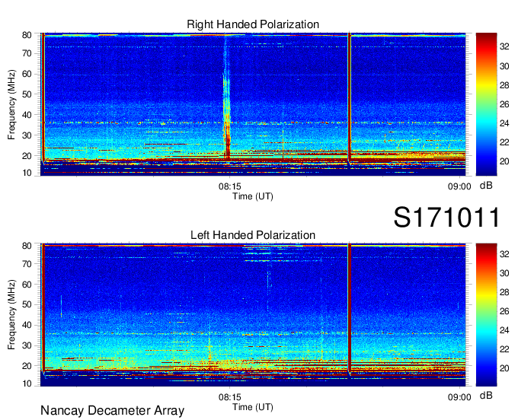Screen dimensions: 518x420
Task: Click the dB unit label of top colorbar
Action: [x=486, y=186]
